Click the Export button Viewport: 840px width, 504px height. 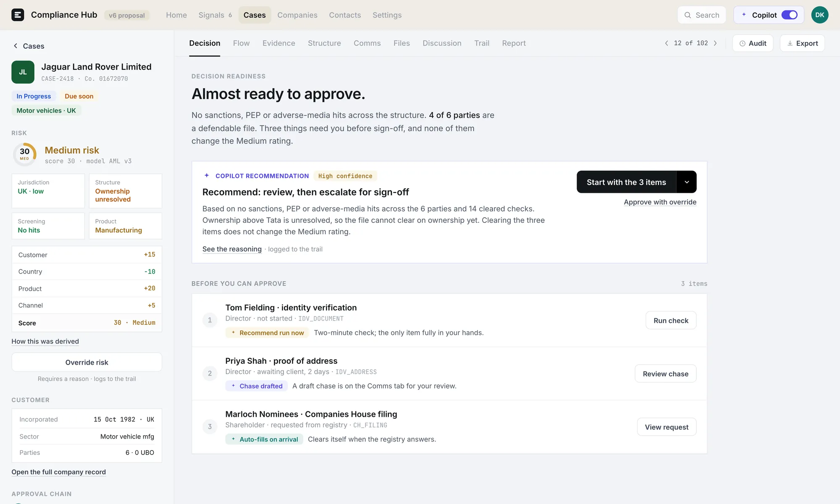(x=802, y=43)
